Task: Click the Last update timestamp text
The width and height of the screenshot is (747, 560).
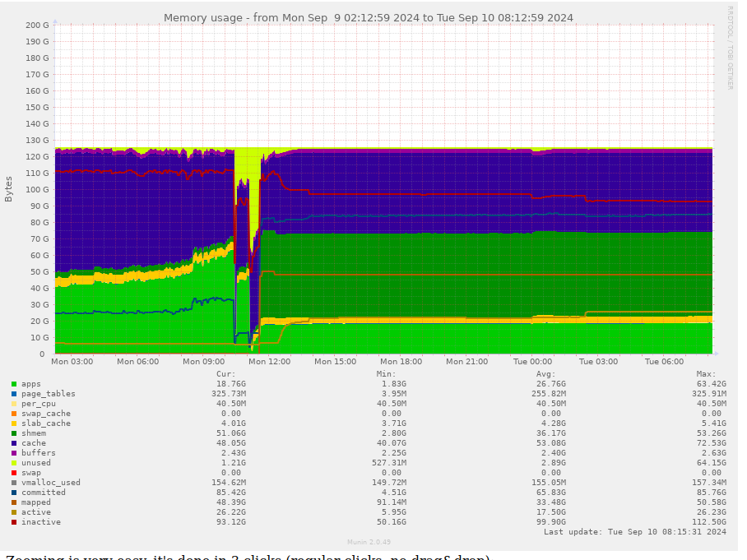Action: coord(635,532)
